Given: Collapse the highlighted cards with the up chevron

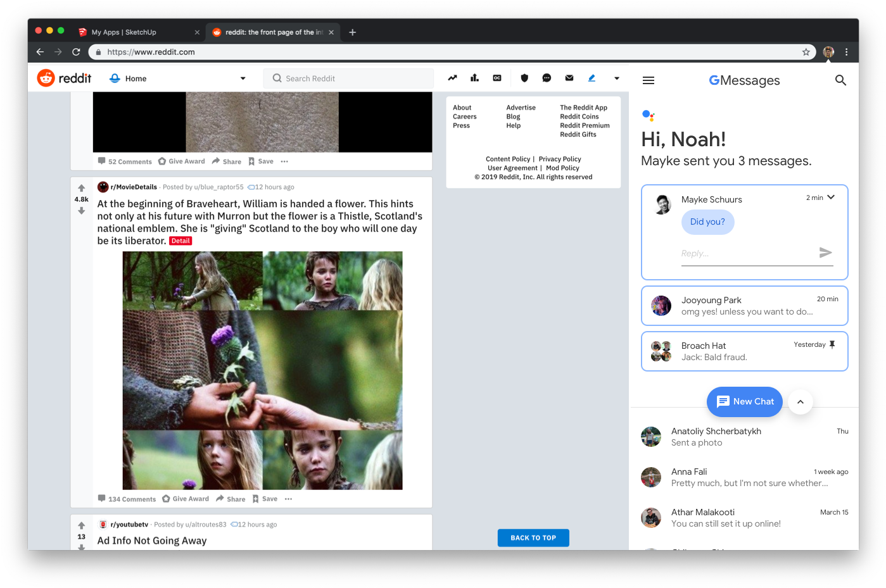Looking at the screenshot, I should tap(801, 402).
